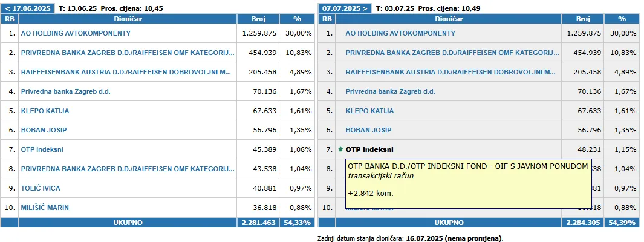Image resolution: width=644 pixels, height=242 pixels.
Task: Select TOLIĆ IVICA shareholder in left table
Action: tap(41, 188)
